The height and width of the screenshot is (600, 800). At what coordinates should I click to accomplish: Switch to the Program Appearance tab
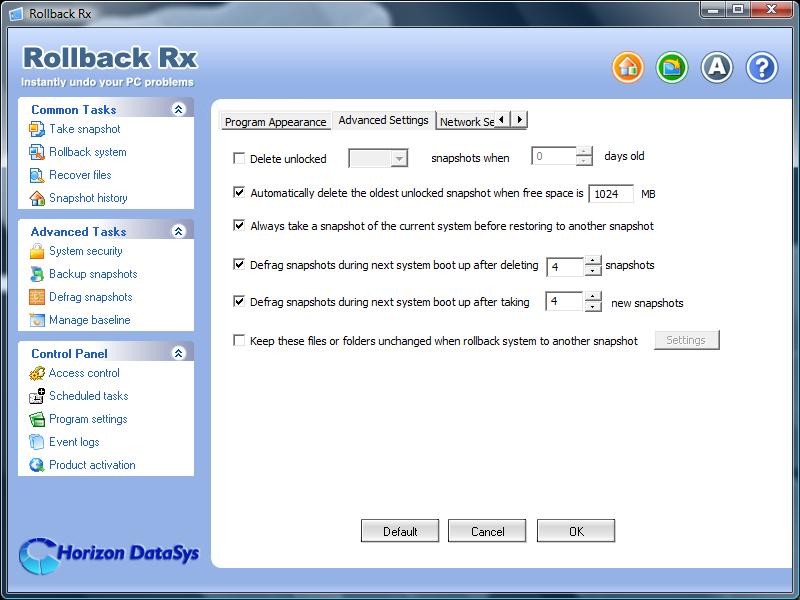276,122
